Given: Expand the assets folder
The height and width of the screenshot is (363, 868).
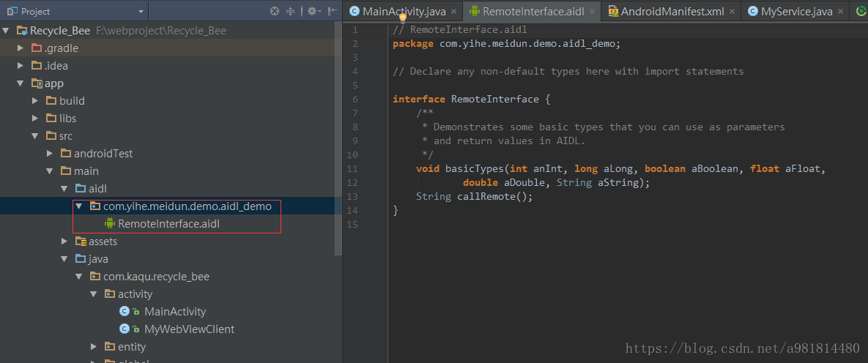Looking at the screenshot, I should pyautogui.click(x=64, y=242).
